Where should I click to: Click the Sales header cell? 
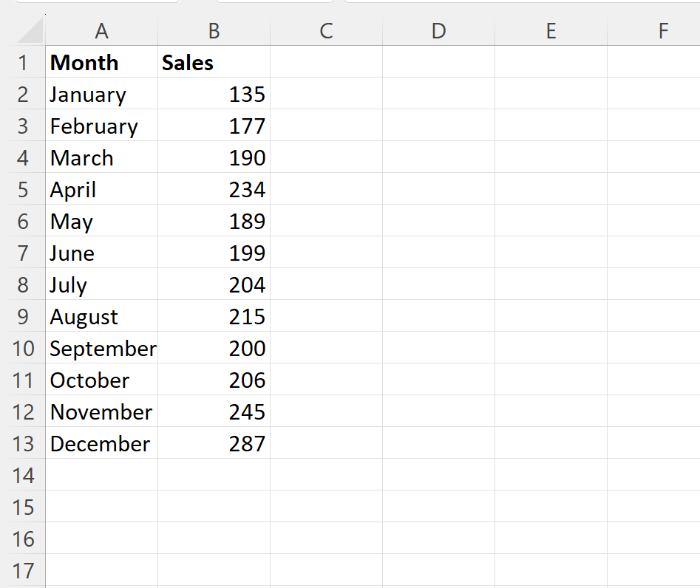(x=214, y=62)
